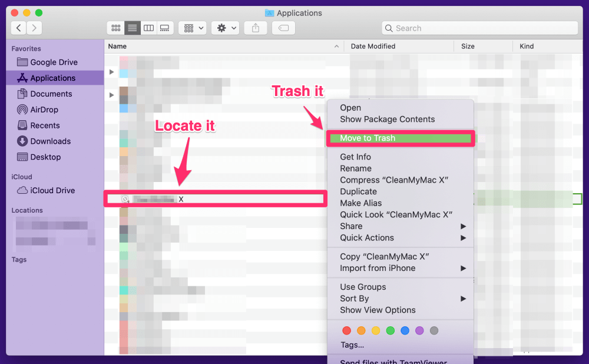Open Desktop from the sidebar

[55, 157]
